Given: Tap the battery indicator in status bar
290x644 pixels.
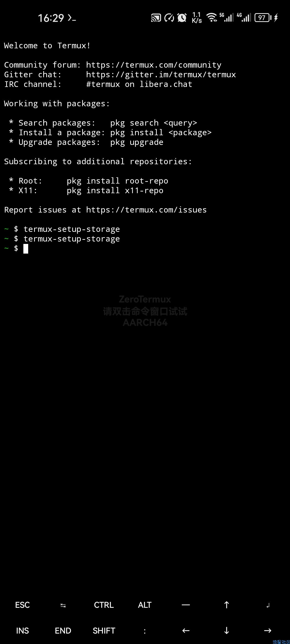Looking at the screenshot, I should tap(263, 18).
